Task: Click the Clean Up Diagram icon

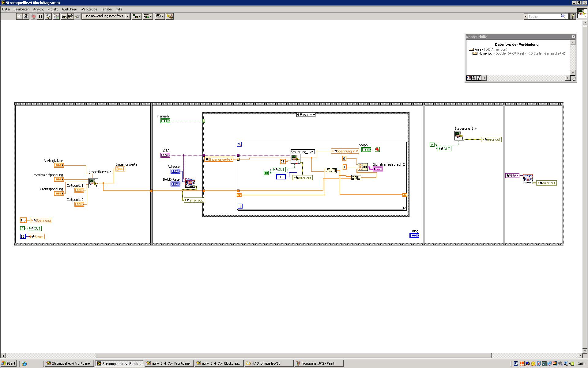Action: click(170, 16)
